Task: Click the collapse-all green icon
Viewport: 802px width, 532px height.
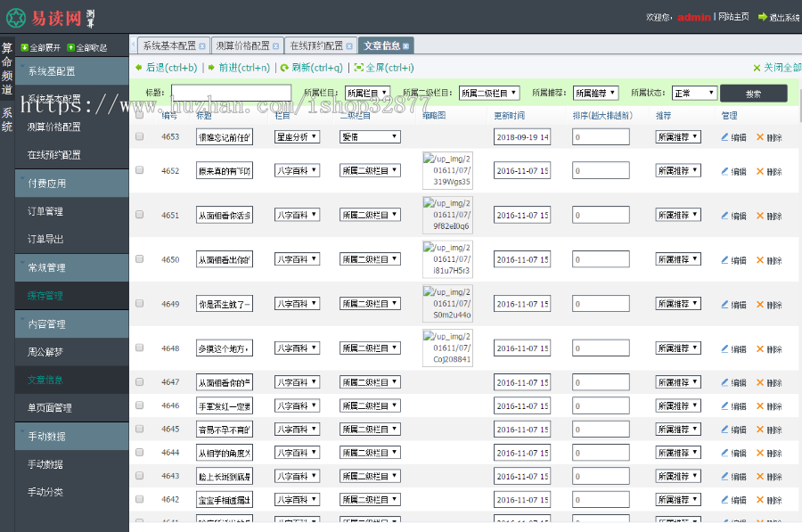Action: [x=71, y=47]
